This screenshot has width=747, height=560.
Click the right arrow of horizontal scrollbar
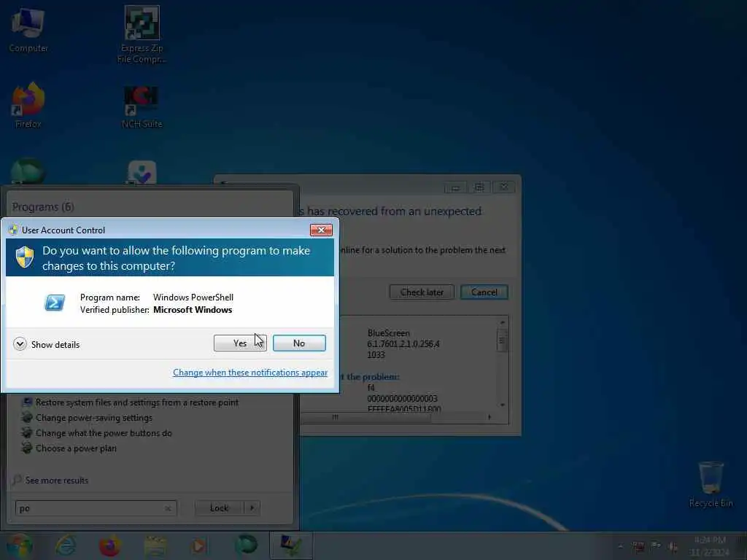point(489,417)
